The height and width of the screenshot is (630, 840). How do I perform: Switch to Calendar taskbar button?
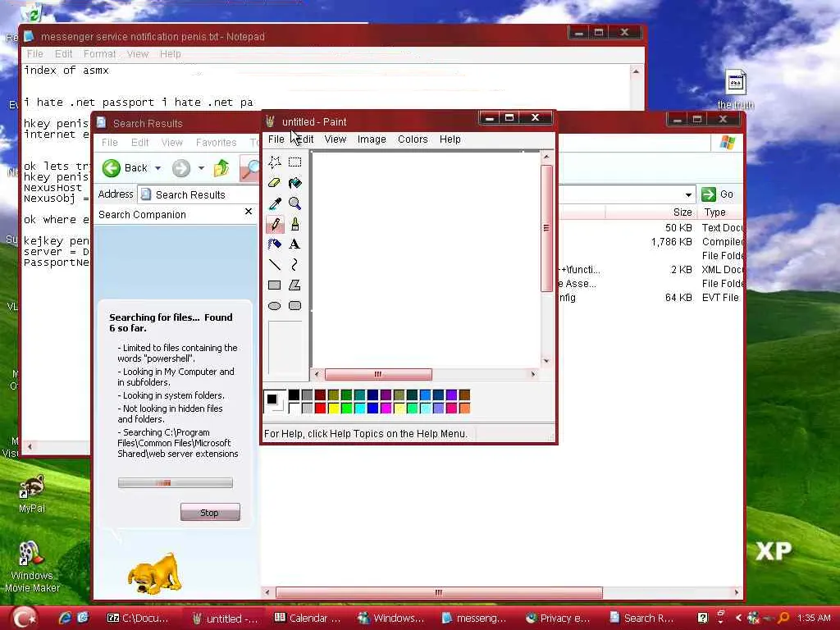307,618
